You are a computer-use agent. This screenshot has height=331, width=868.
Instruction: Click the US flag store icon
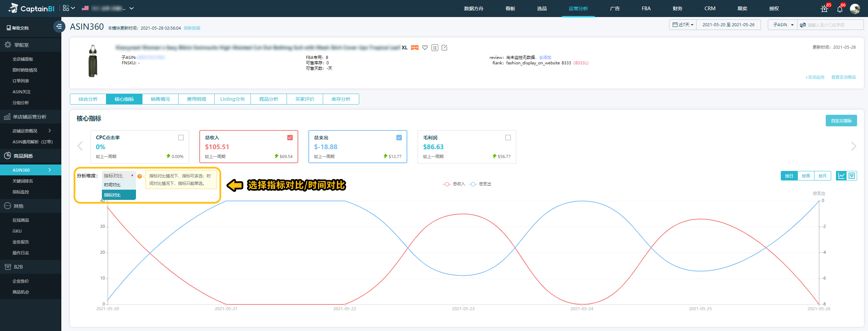click(85, 8)
